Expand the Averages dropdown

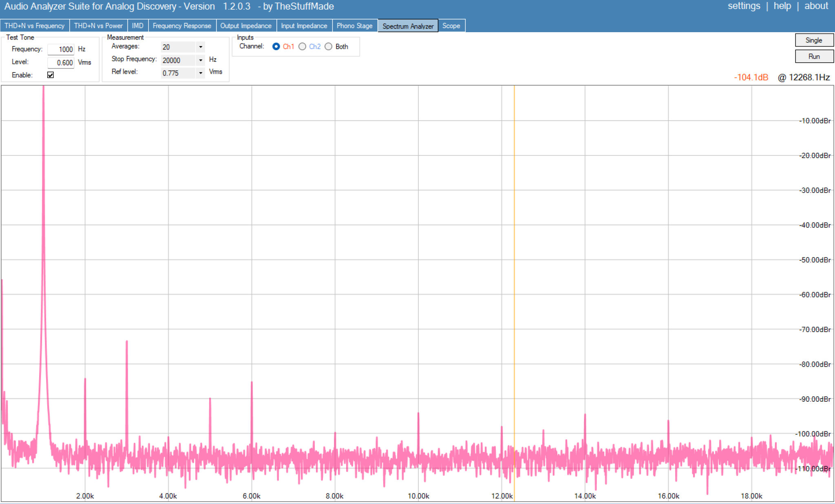201,47
